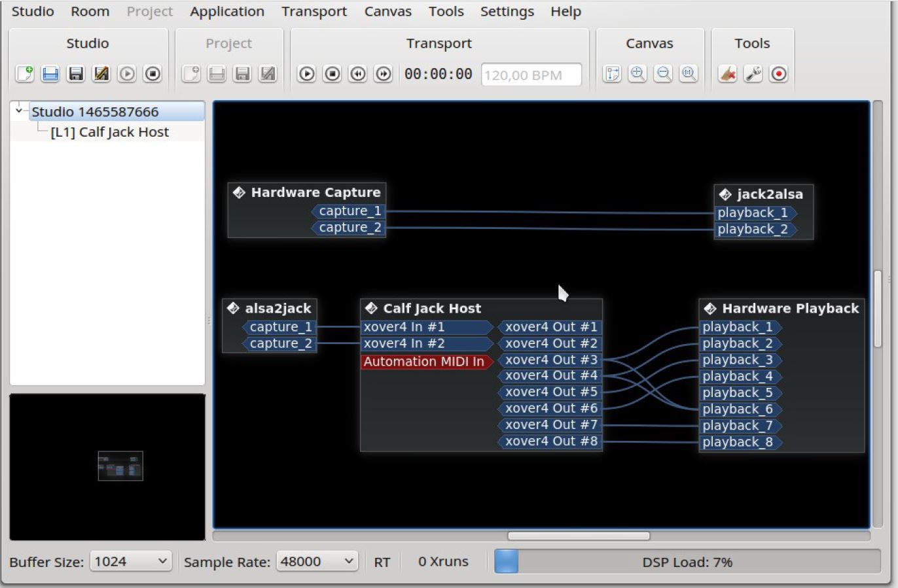Click Hardware Playback's playback_8 port

tap(741, 442)
